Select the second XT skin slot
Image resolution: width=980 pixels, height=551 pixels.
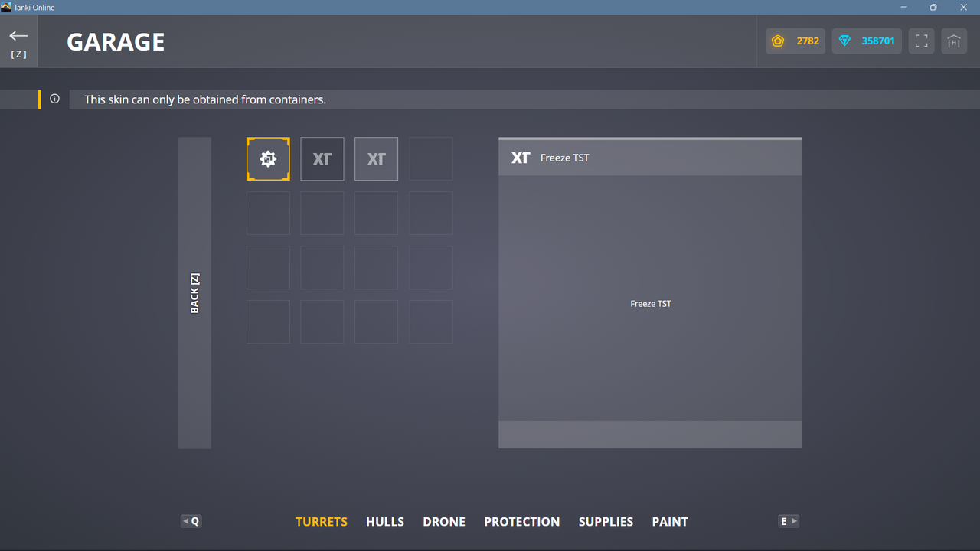pos(376,158)
